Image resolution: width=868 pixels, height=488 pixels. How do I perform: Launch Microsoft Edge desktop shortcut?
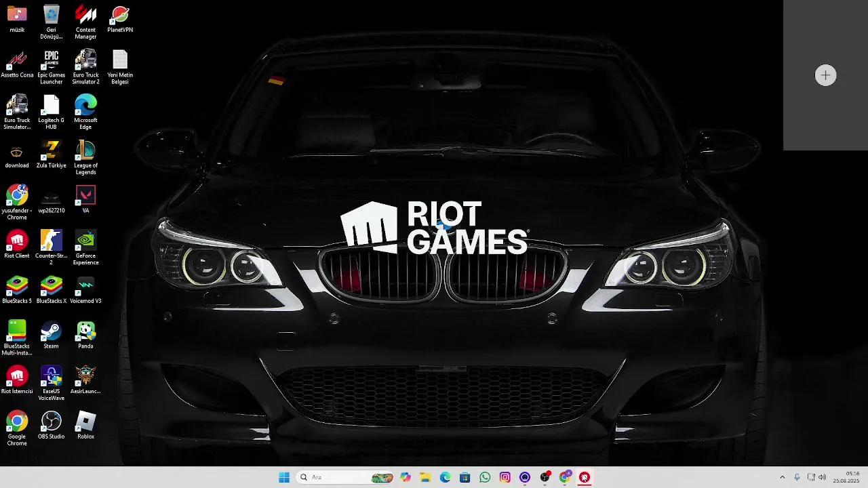[85, 112]
